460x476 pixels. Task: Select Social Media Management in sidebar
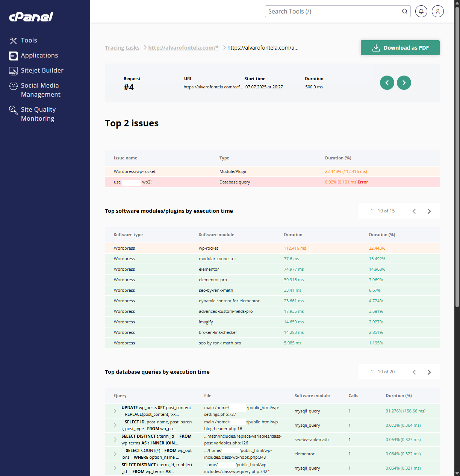pos(41,90)
